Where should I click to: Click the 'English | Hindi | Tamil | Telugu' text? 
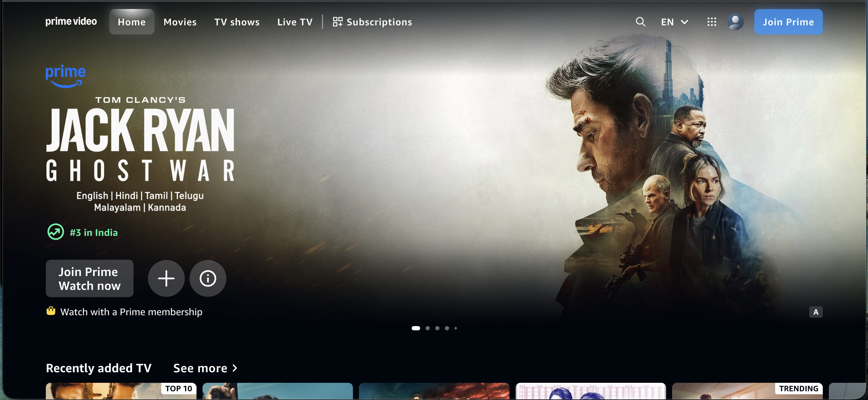[x=140, y=195]
